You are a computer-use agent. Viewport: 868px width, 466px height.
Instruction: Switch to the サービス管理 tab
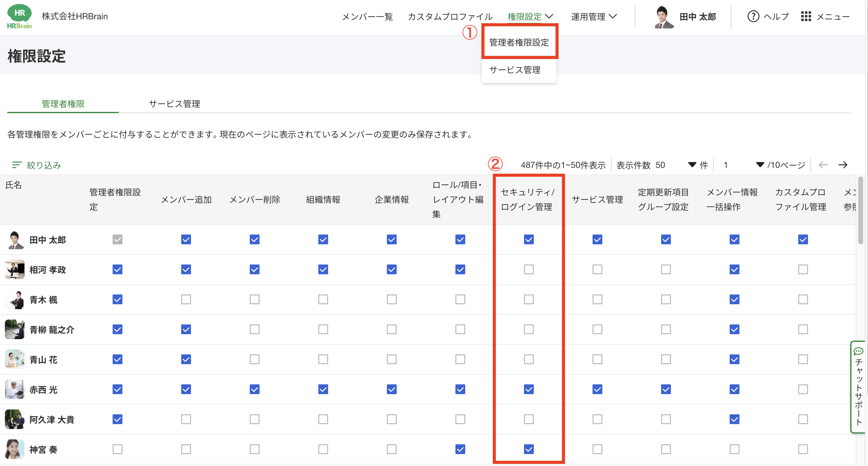[174, 104]
